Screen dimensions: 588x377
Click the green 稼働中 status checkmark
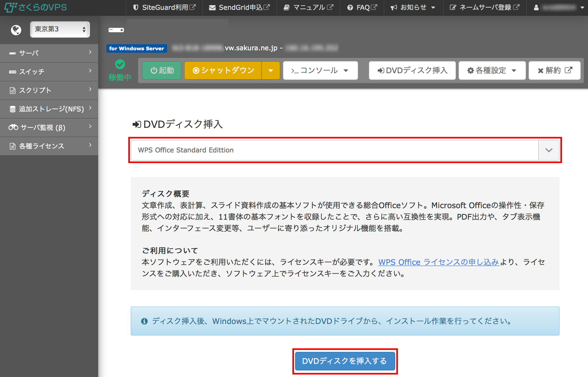coord(120,64)
